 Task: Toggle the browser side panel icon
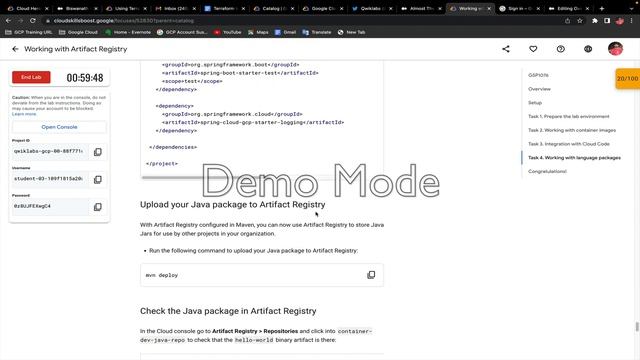point(607,20)
